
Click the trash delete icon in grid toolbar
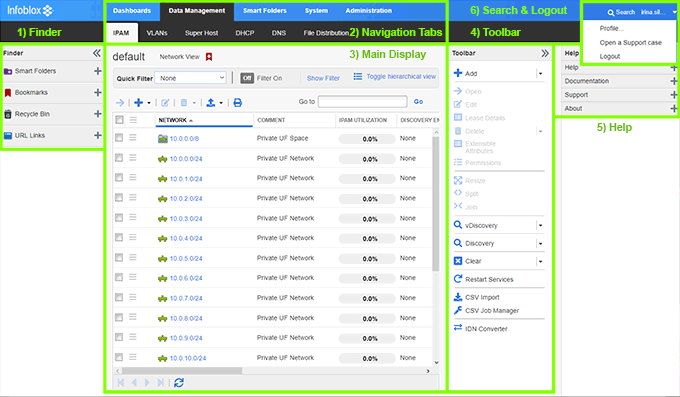click(x=184, y=103)
